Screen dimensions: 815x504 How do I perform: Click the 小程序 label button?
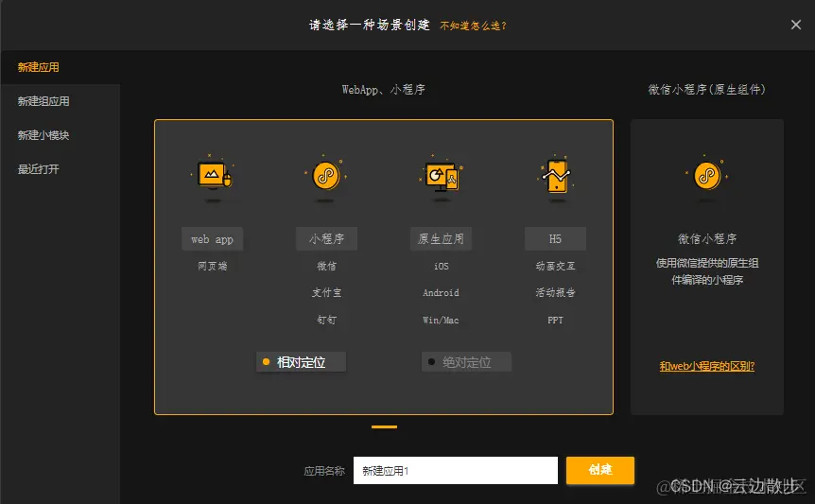(326, 239)
